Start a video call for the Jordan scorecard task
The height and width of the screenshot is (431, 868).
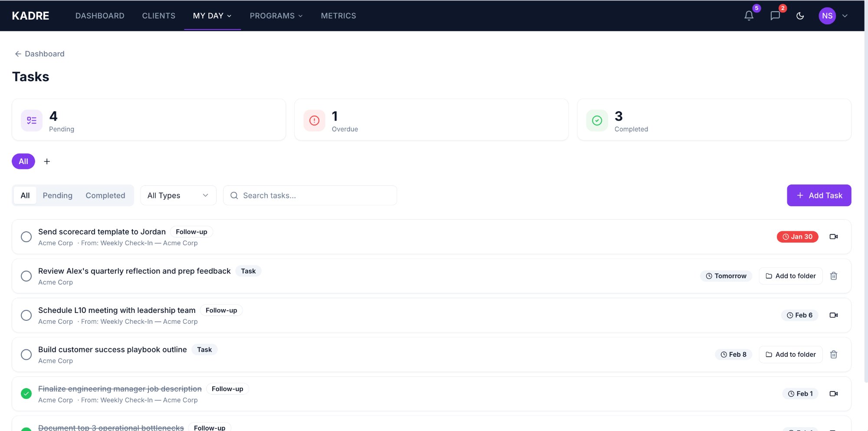pos(833,237)
